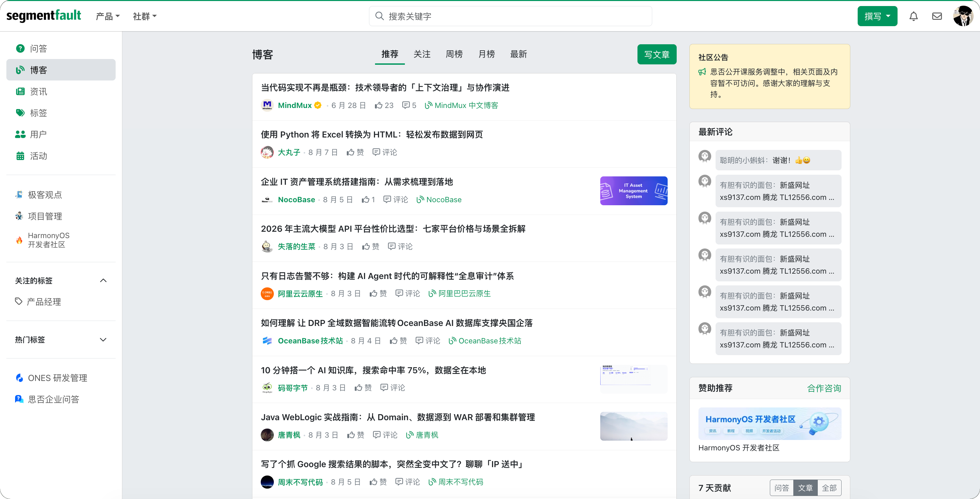
Task: Click the 项目管理 sidebar icon
Action: 19,216
